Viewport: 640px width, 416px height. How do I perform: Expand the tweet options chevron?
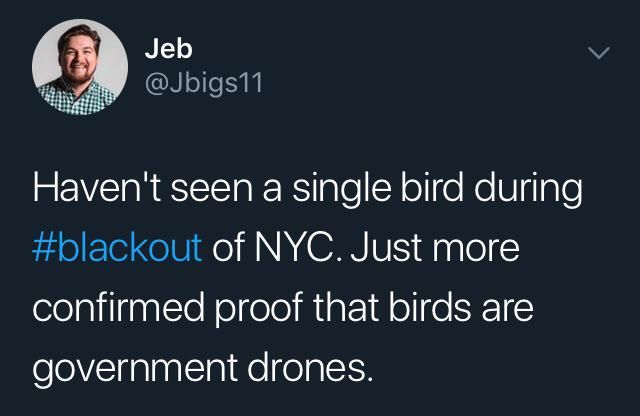599,53
